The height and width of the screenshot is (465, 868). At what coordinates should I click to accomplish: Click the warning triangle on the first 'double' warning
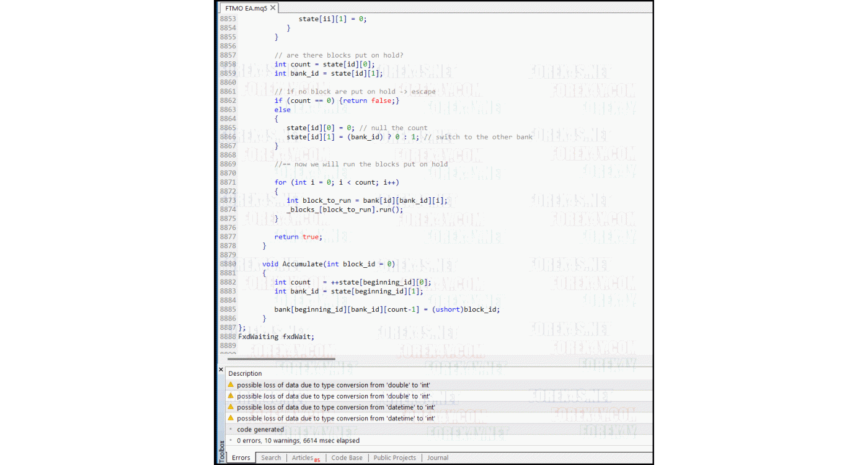click(x=231, y=384)
